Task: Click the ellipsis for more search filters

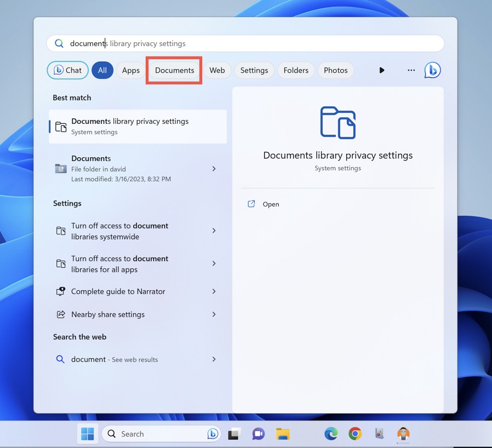Action: coord(411,70)
